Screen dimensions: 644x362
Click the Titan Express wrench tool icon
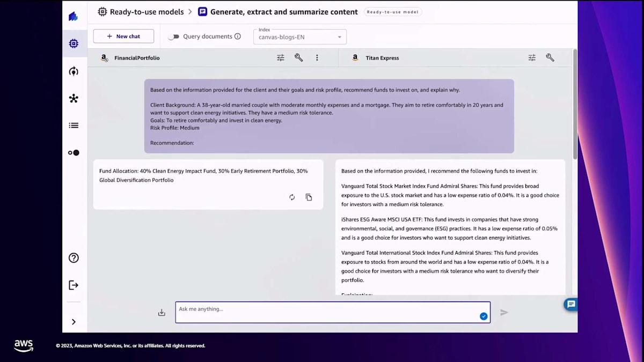pyautogui.click(x=550, y=58)
